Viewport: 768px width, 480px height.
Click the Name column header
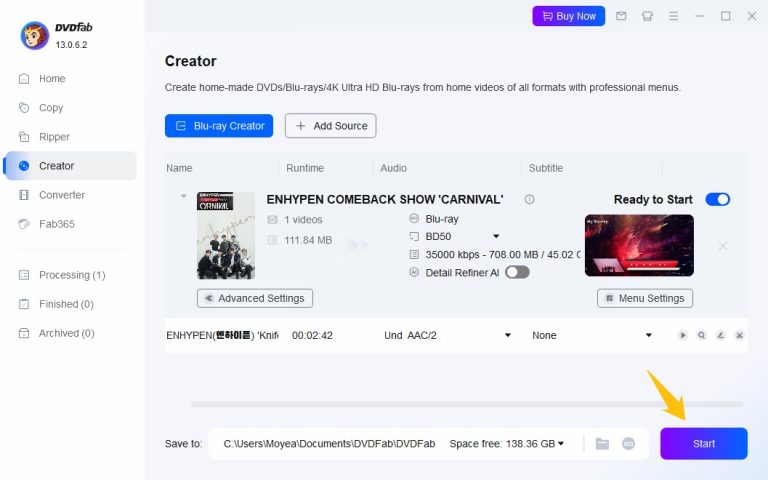tap(179, 168)
